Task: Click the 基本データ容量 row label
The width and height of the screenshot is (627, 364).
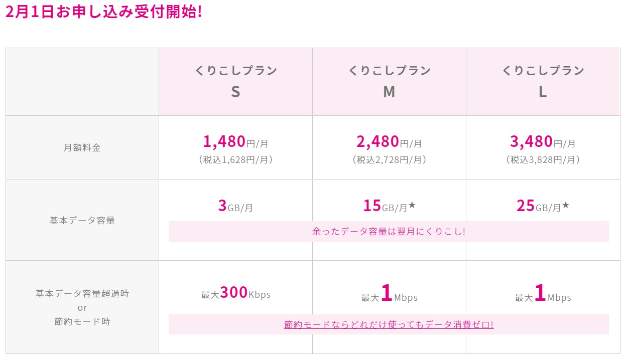Action: coord(82,220)
